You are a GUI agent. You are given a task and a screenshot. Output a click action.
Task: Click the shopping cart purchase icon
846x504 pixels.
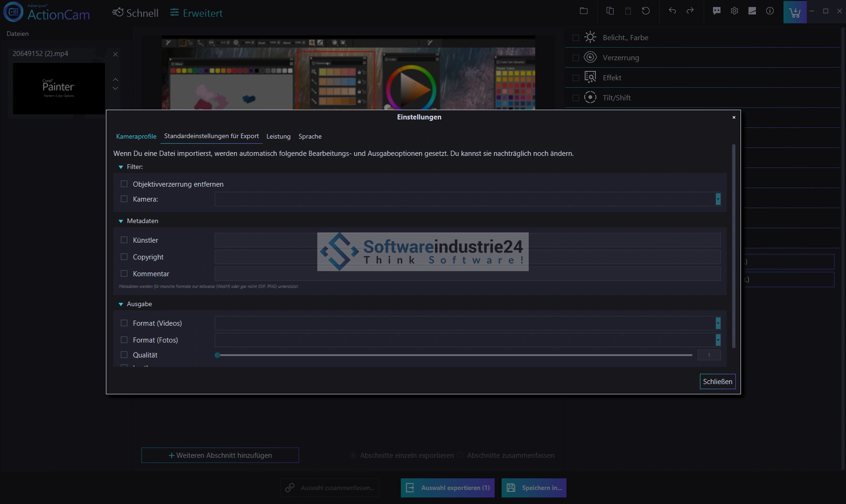tap(795, 12)
